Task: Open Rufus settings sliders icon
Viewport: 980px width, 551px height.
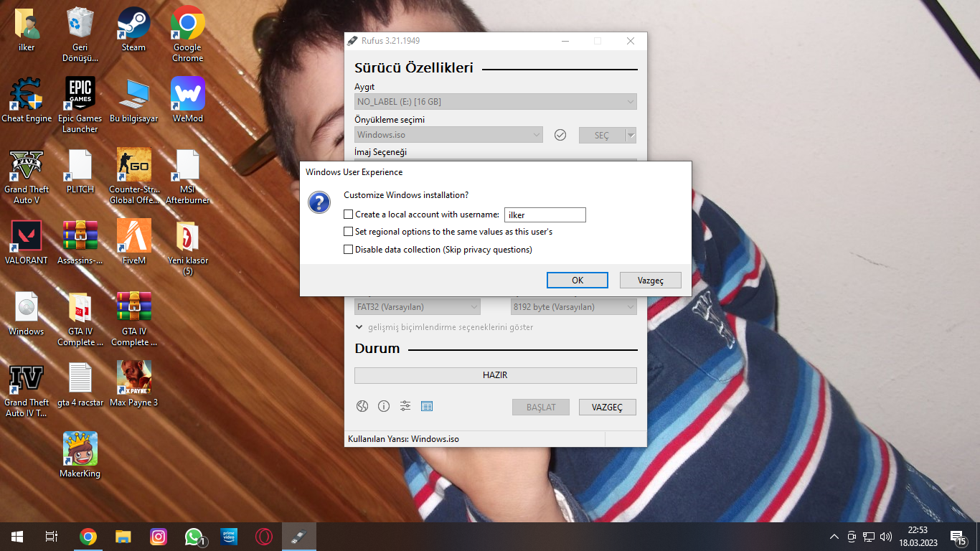Action: pos(405,406)
